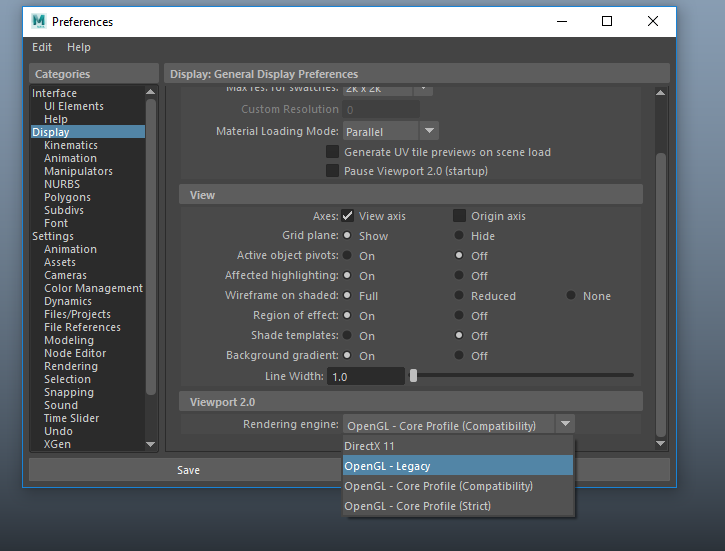This screenshot has width=725, height=551.
Task: Set Wireframe on shaded to Reduced
Action: click(x=459, y=295)
